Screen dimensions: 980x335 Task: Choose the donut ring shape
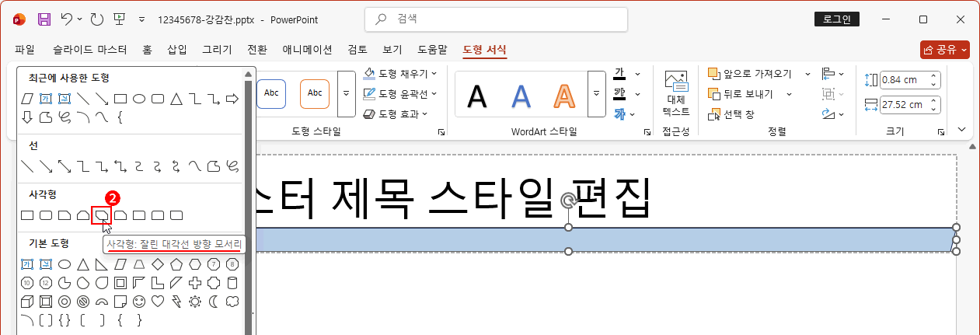(x=65, y=301)
